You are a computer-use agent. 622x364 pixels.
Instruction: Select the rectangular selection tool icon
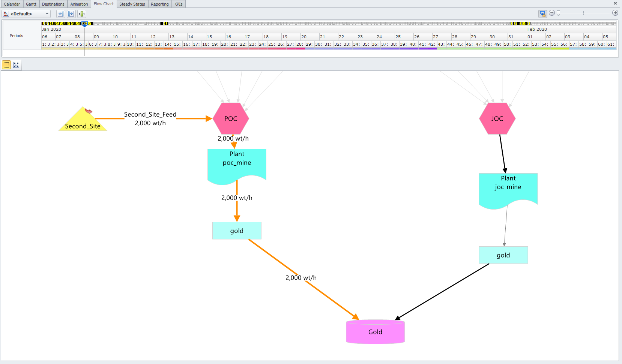point(6,65)
